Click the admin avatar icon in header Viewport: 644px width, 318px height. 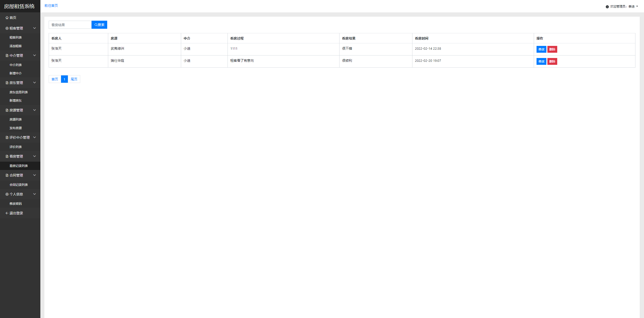(x=607, y=7)
